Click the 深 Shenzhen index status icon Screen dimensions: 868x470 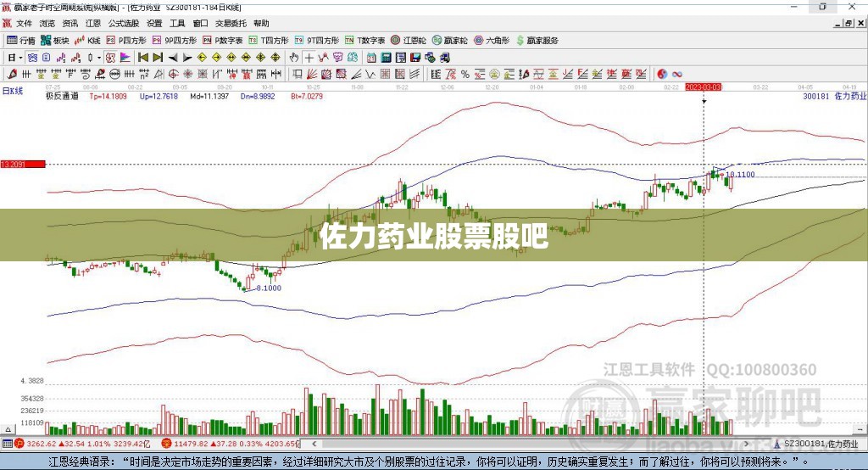coord(166,444)
